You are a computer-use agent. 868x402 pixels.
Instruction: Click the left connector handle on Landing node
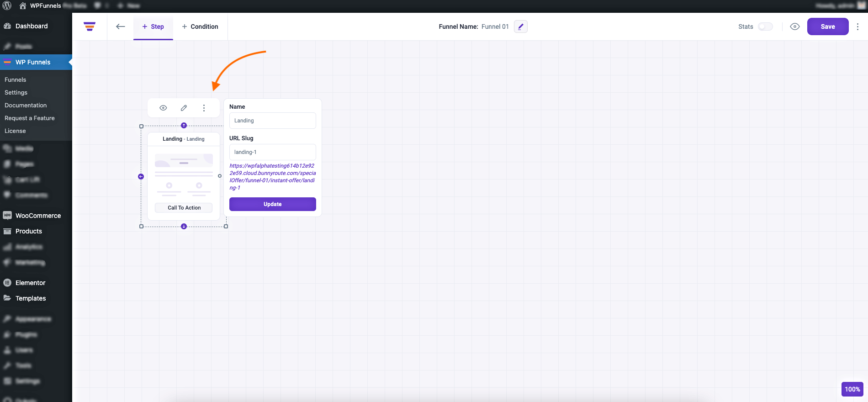141,176
